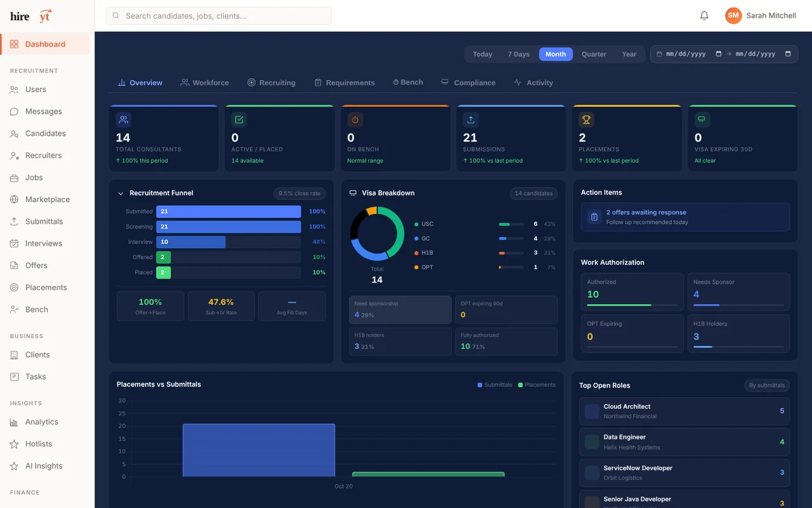Click the Interviews calendar icon
This screenshot has width=812, height=508.
coord(14,244)
